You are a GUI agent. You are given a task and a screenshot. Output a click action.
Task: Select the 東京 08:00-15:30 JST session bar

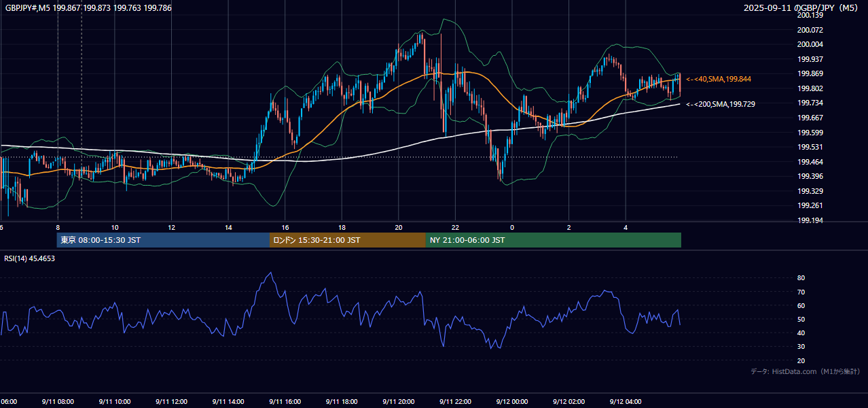tap(163, 240)
